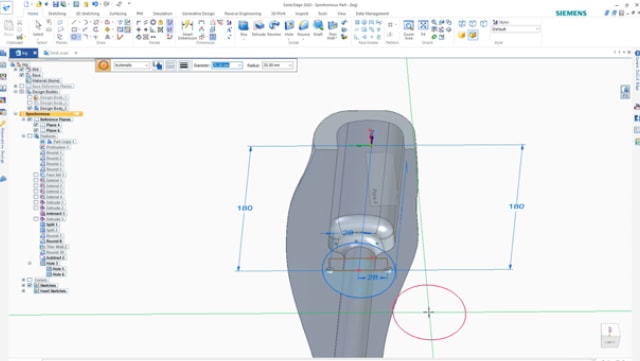640x361 pixels.
Task: Switch to the Simulation ribbon tab
Action: (x=162, y=13)
